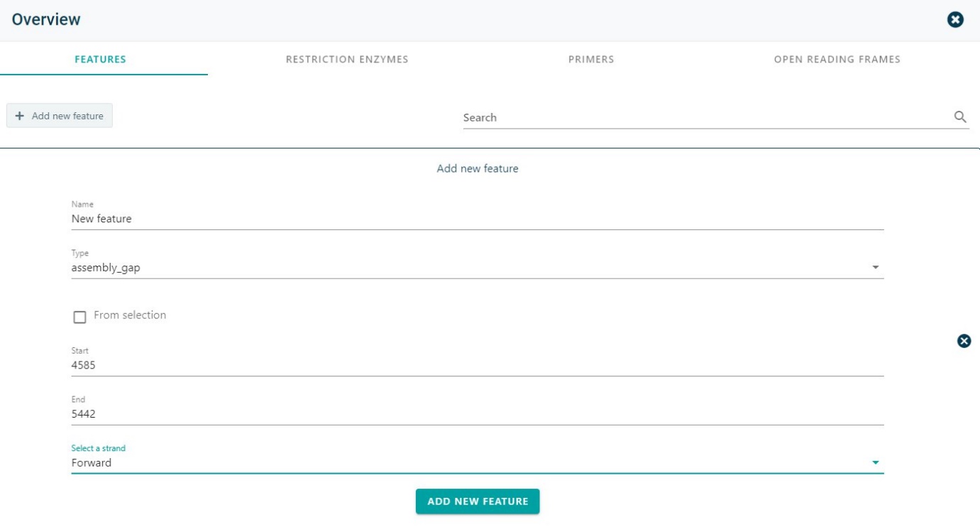
Task: Go to the Primers tab
Action: pyautogui.click(x=590, y=60)
